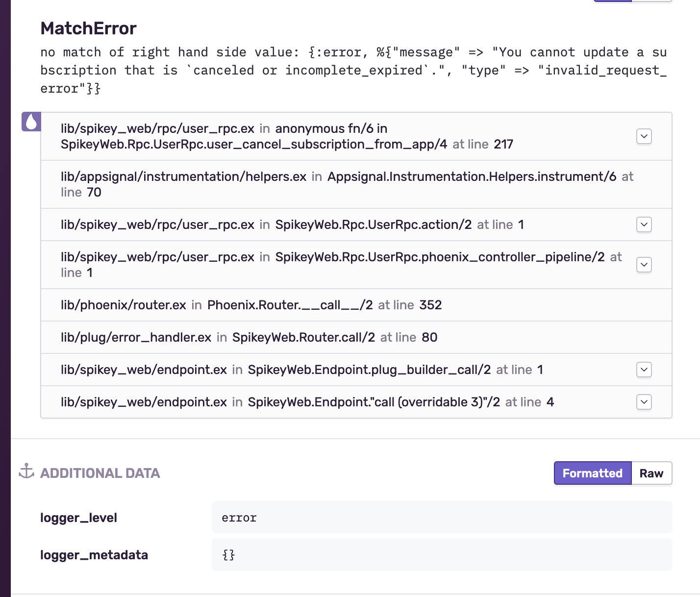700x597 pixels.
Task: Click the MatchError heading
Action: (88, 28)
